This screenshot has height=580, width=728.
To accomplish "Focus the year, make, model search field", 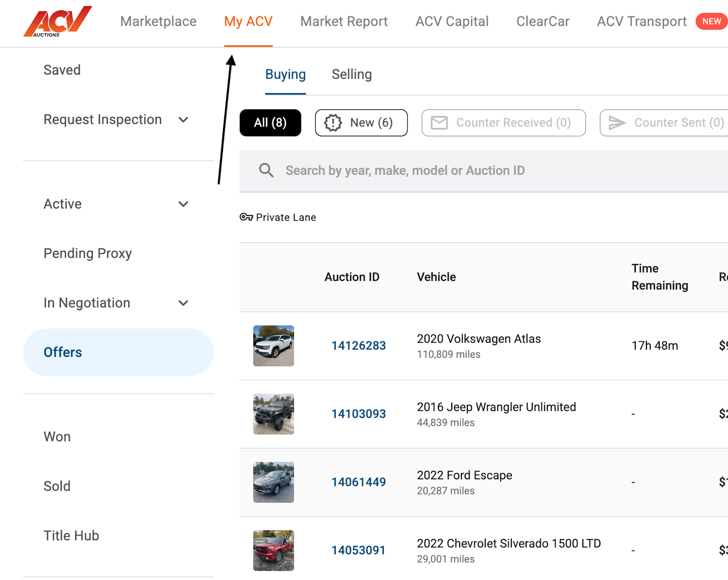I will coord(484,171).
